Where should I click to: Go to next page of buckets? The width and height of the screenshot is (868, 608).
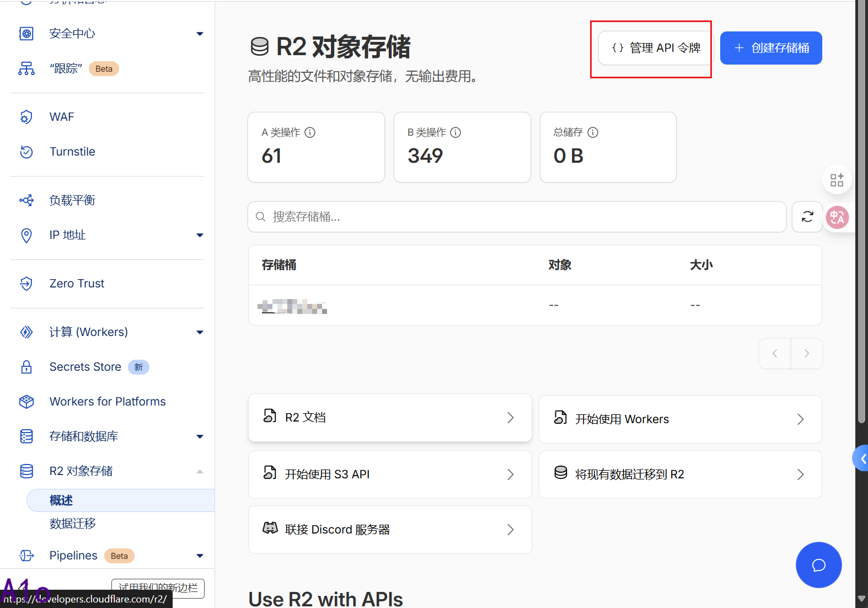pos(806,354)
